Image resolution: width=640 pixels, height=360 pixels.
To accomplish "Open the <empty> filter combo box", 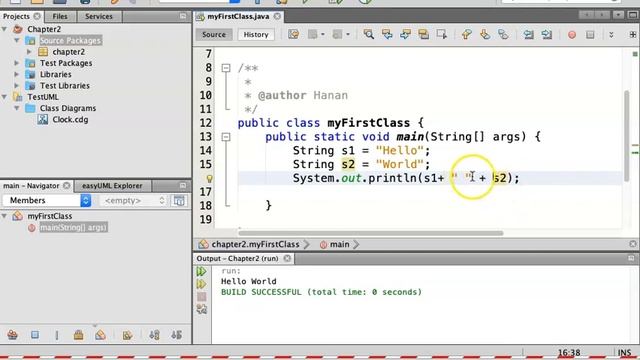I will pyautogui.click(x=133, y=200).
